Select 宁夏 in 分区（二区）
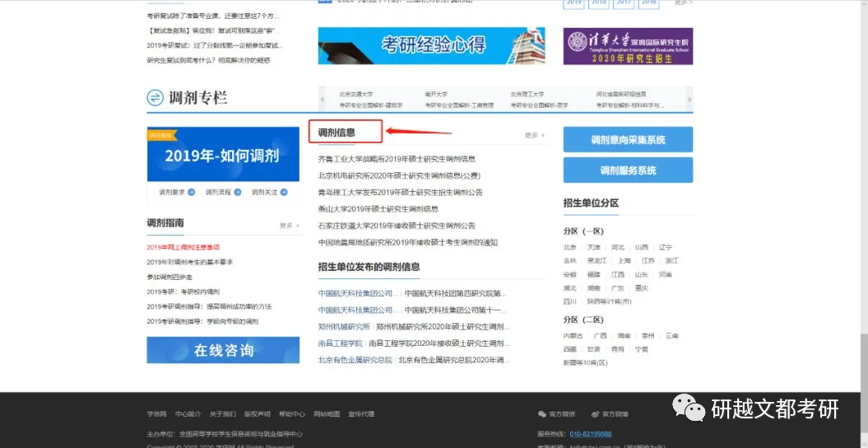Screen dimensions: 868x448 click(641, 349)
